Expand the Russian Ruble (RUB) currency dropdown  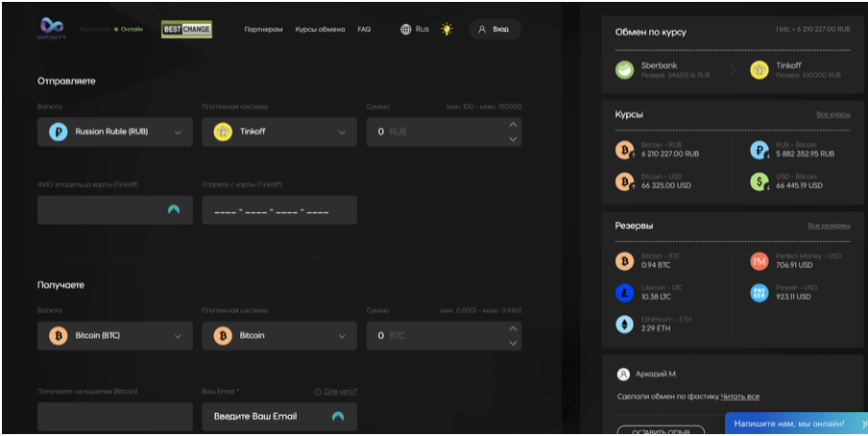114,133
